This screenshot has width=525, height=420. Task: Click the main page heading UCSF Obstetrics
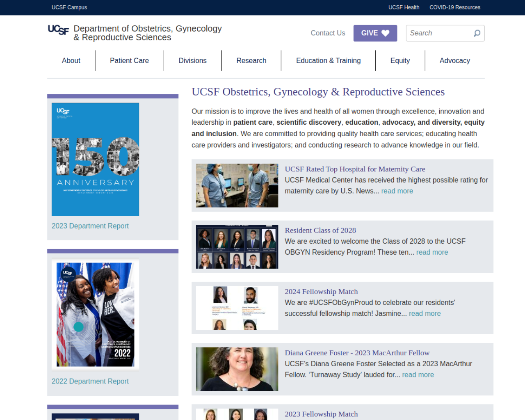point(318,92)
